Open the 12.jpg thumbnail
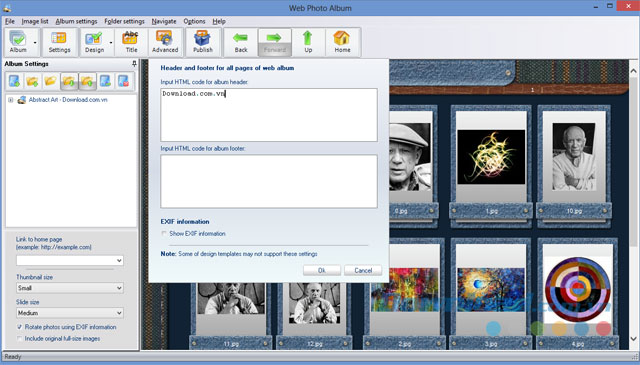 tap(315, 303)
